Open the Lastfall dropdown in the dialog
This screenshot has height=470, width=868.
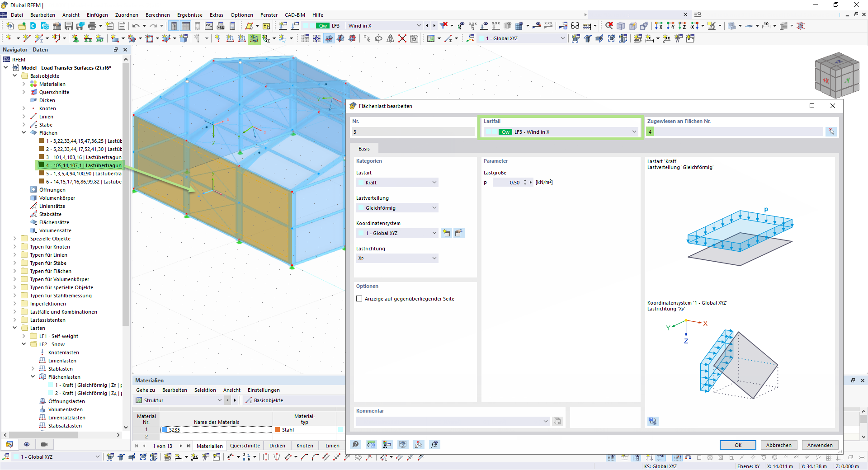(634, 132)
